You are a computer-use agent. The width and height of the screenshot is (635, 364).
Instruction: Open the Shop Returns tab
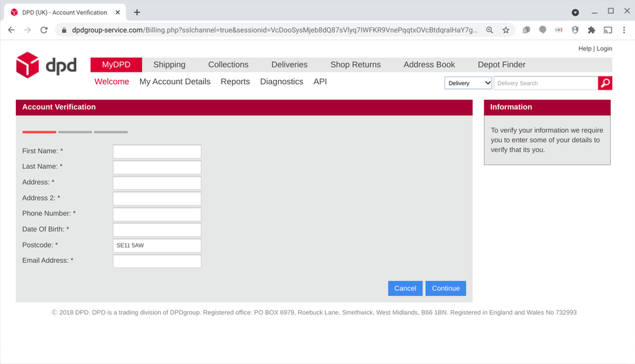tap(355, 65)
